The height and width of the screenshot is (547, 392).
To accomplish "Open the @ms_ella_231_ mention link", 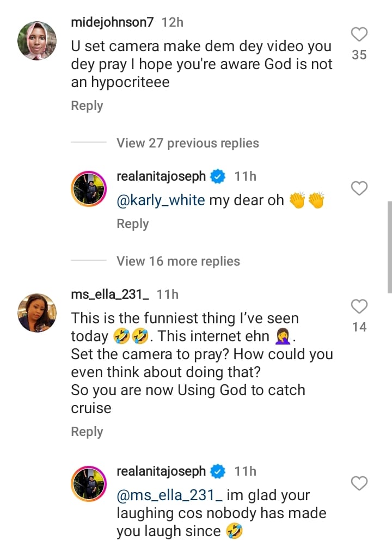I will click(x=169, y=495).
